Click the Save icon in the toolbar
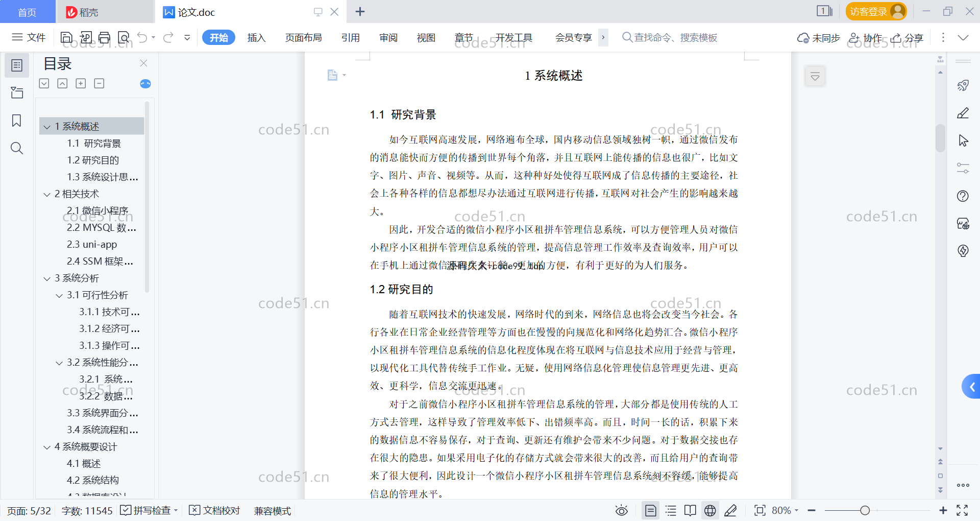 pyautogui.click(x=66, y=37)
